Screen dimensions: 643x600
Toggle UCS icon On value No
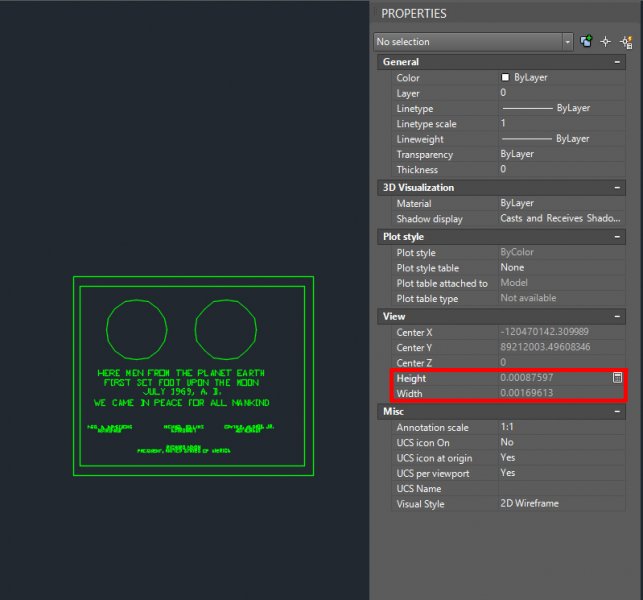pyautogui.click(x=562, y=442)
